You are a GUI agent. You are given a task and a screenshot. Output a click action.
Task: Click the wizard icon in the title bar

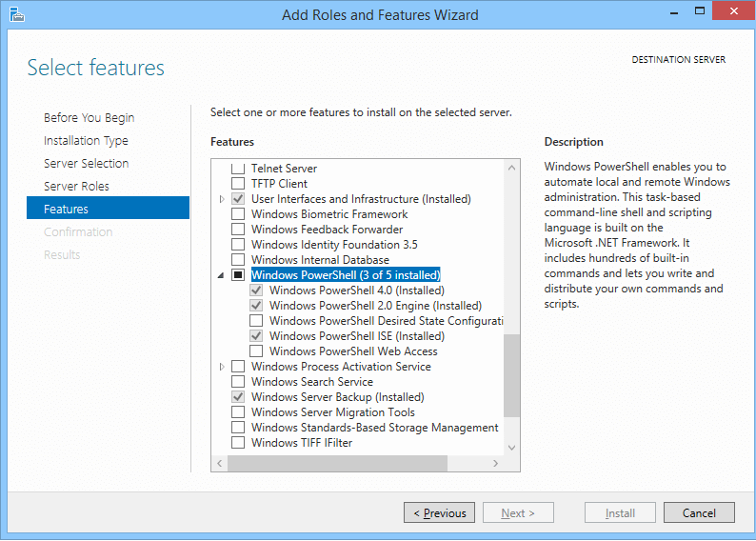pos(16,14)
